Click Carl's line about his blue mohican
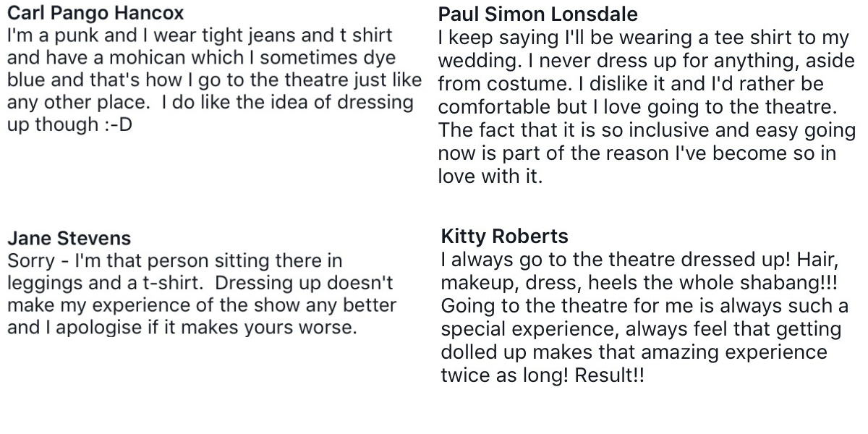The width and height of the screenshot is (868, 434). pos(201,58)
